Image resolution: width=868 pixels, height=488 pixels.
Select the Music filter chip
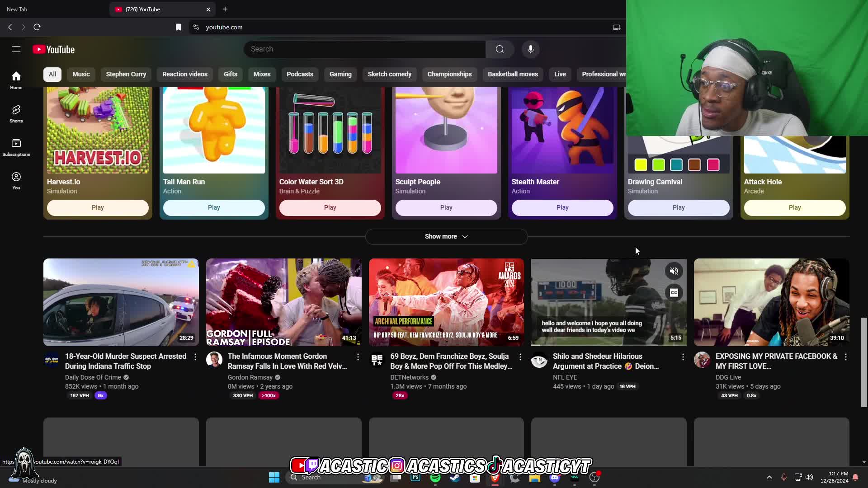[81, 74]
